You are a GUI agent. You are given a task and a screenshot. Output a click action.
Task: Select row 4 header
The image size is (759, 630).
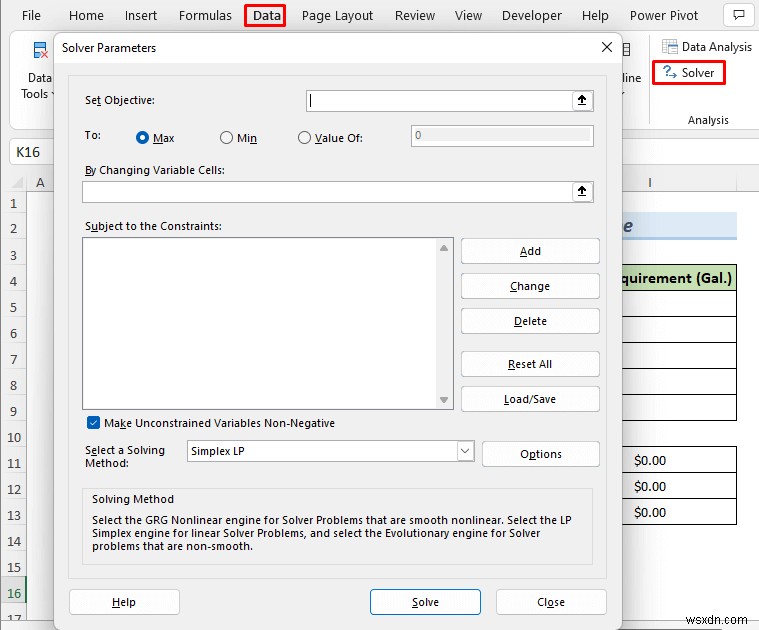click(x=14, y=282)
